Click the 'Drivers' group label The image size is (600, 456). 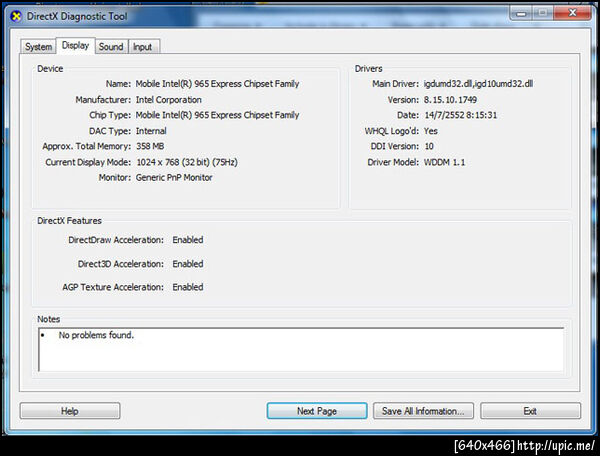click(x=368, y=68)
